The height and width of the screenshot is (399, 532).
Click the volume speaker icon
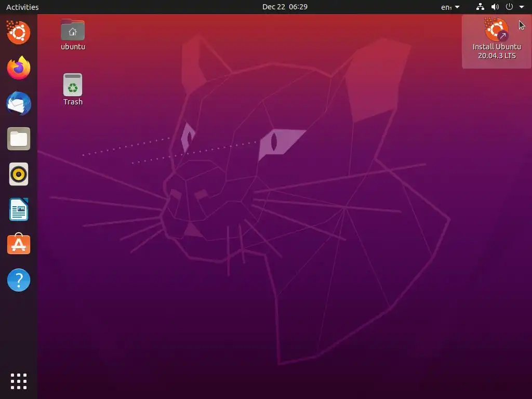point(495,6)
